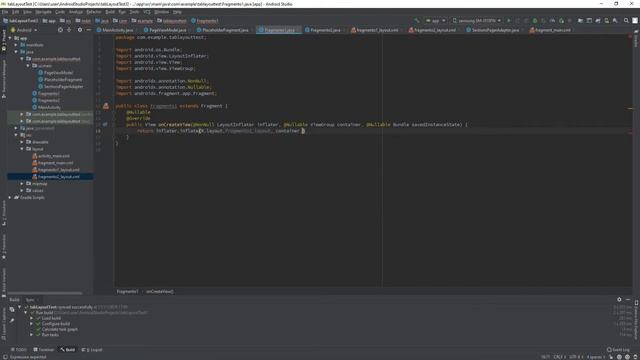Switch to MainActivity.java editor tab
The image size is (640, 360).
coord(116,30)
